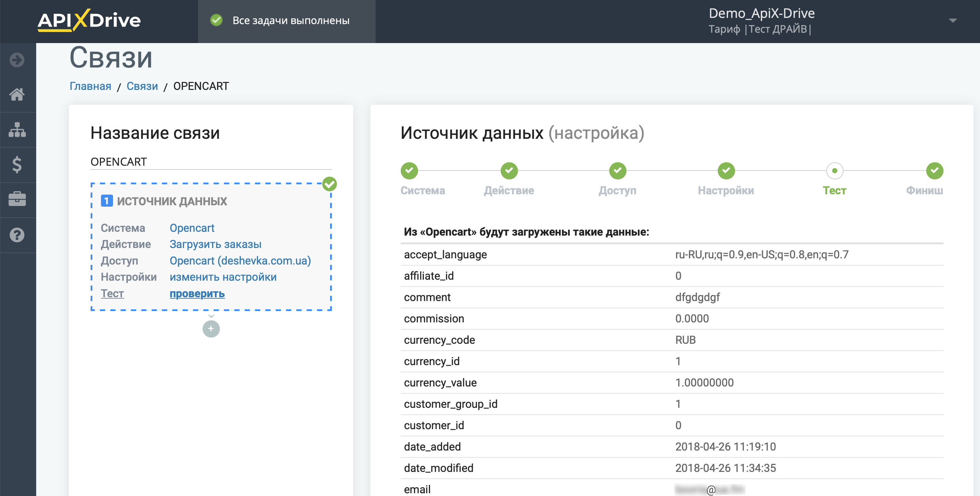Select the comment value dfgdgdgf
Viewport: 980px width, 496px height.
click(697, 297)
